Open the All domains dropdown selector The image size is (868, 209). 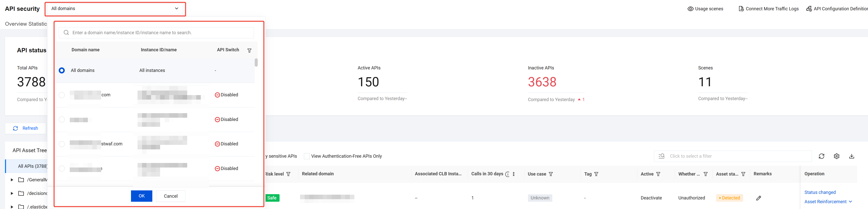(x=115, y=9)
